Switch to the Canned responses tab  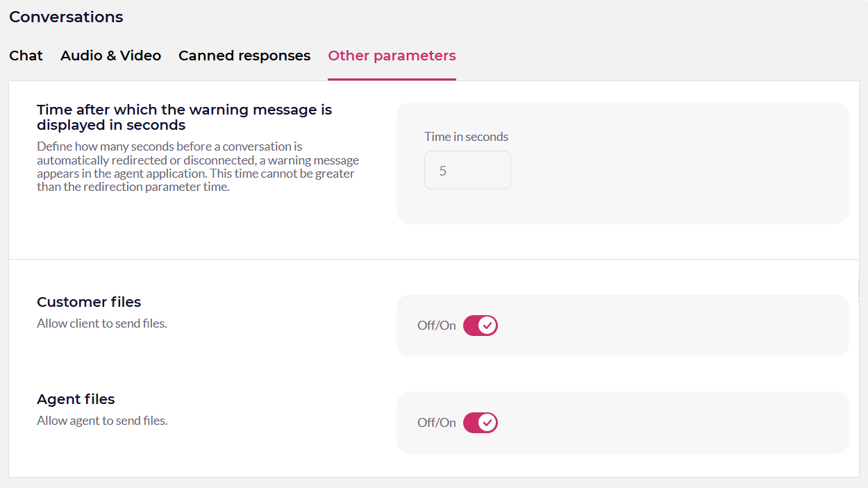pos(244,56)
